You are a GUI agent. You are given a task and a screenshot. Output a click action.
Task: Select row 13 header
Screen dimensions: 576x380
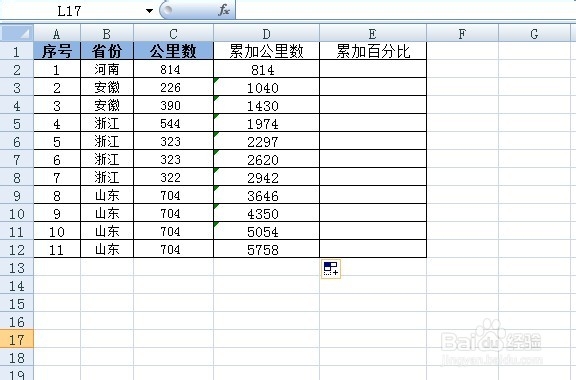(x=17, y=267)
